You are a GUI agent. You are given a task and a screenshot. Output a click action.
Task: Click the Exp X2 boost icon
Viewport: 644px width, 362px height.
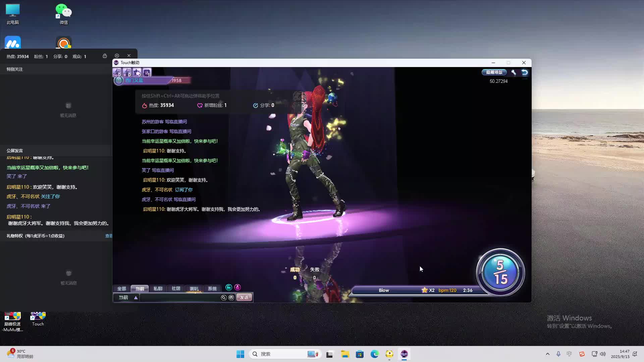pyautogui.click(x=117, y=72)
